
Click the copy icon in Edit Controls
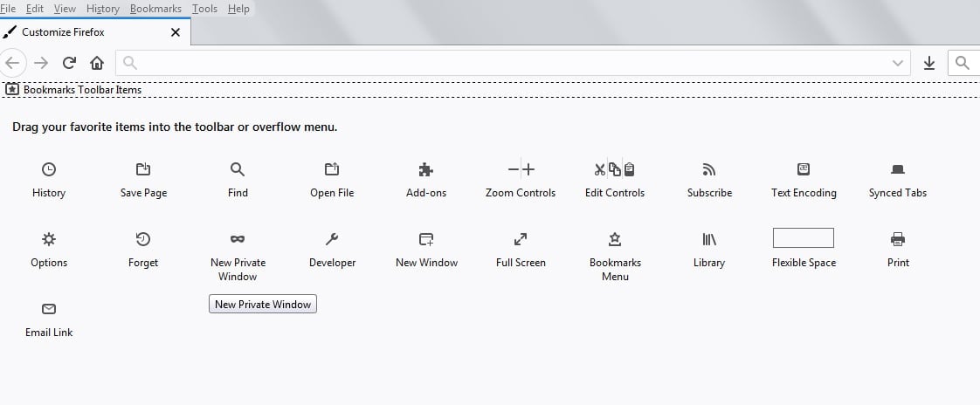click(x=615, y=169)
